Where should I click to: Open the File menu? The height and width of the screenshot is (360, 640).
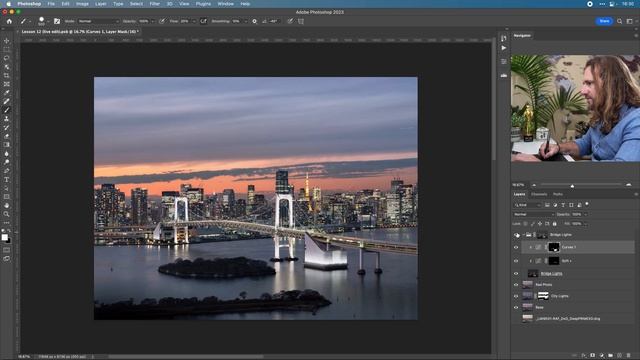pos(51,4)
